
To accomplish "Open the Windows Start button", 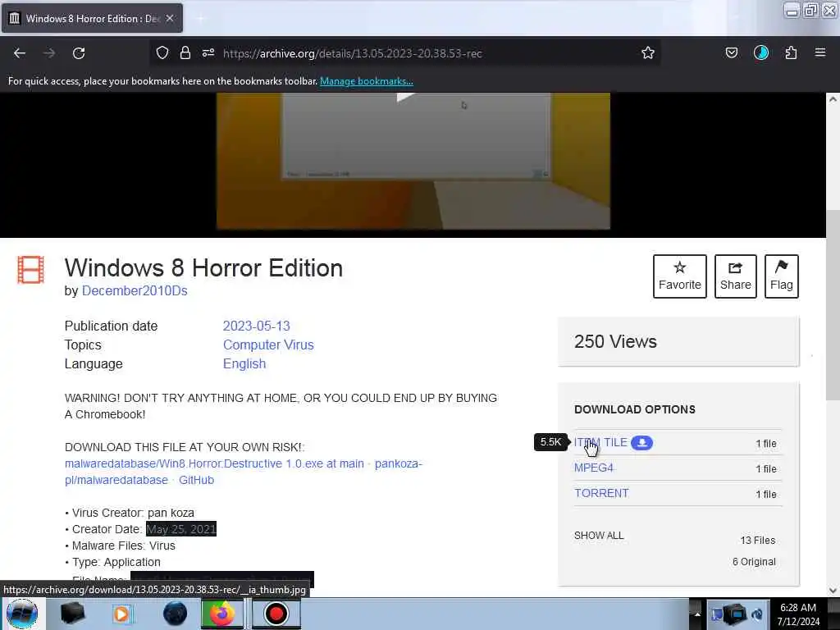I will [22, 614].
